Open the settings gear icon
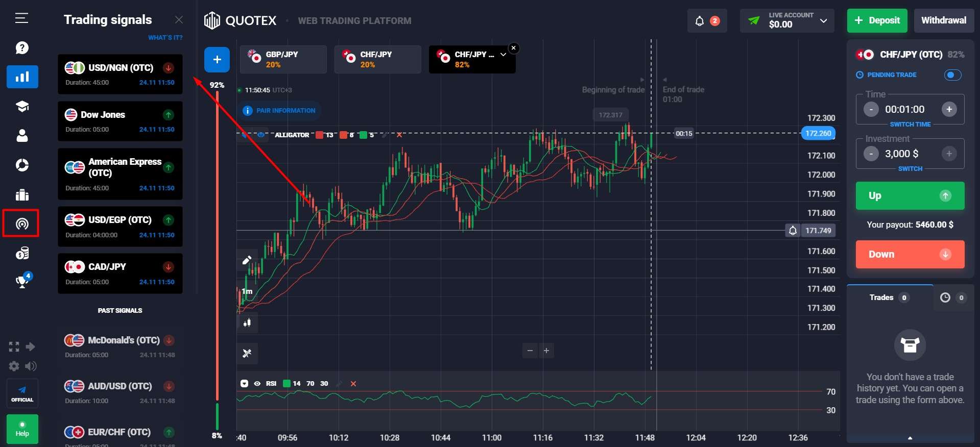 click(x=14, y=366)
